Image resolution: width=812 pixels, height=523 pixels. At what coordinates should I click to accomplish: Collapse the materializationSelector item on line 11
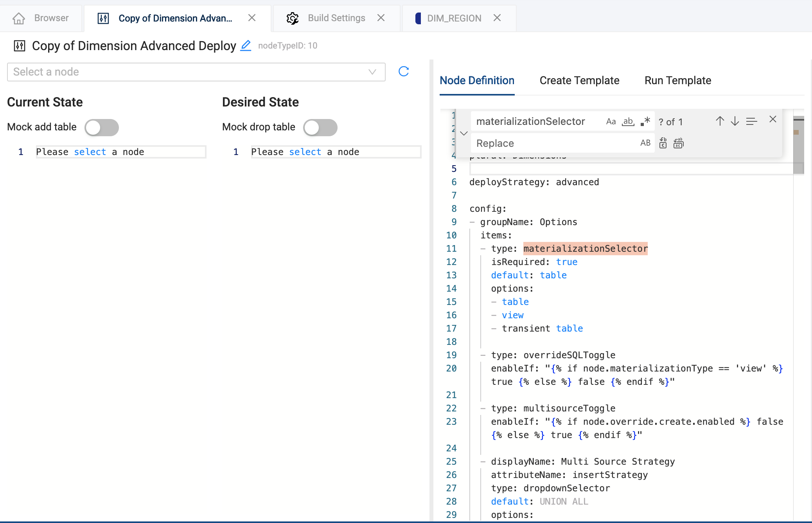pos(483,249)
